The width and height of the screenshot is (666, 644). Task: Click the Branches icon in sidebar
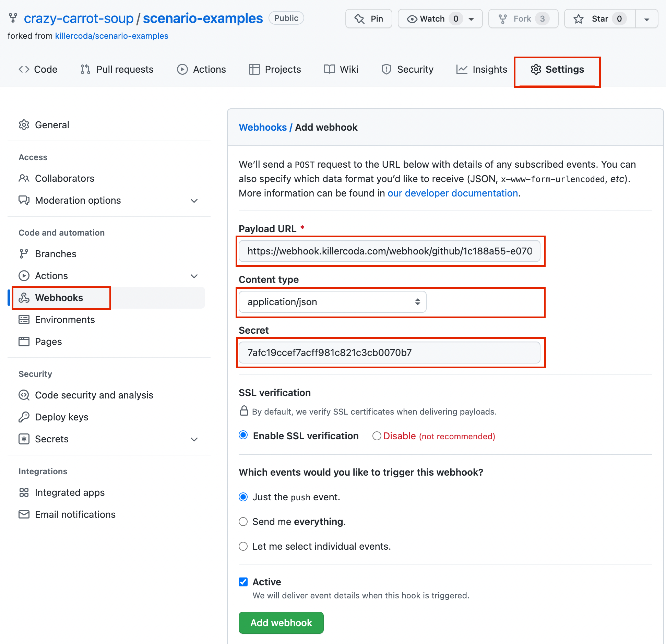(24, 254)
